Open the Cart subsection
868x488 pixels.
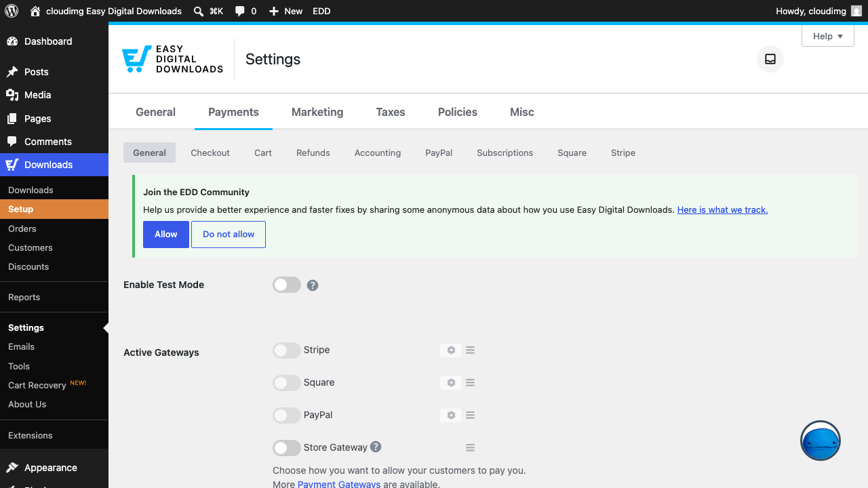click(263, 152)
